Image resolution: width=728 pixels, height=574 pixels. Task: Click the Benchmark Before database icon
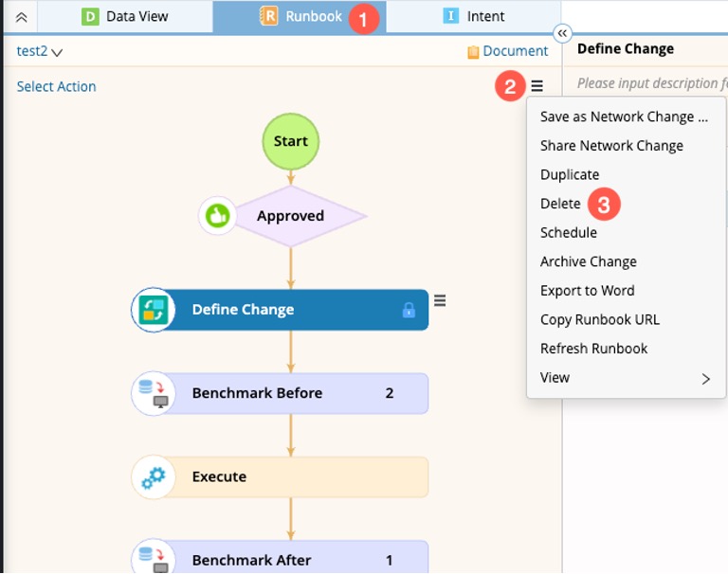tap(154, 393)
